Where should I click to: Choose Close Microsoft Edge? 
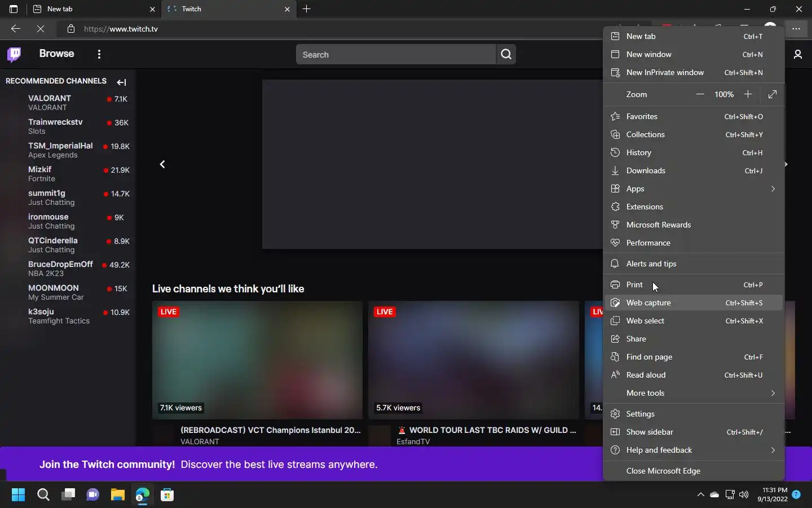point(694,471)
